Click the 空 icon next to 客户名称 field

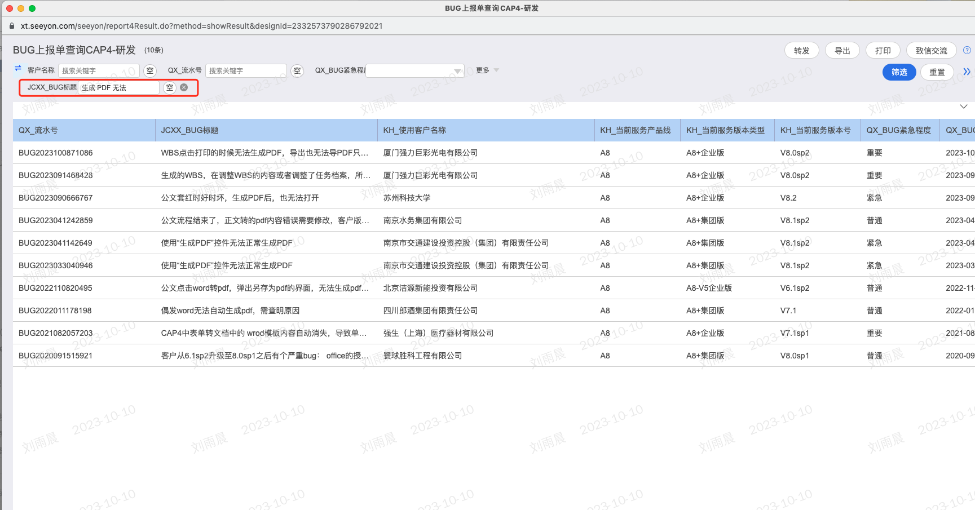[x=150, y=70]
